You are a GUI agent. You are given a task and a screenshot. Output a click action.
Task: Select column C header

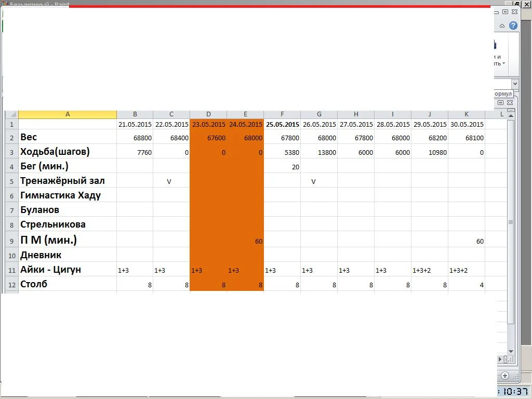[x=171, y=114]
